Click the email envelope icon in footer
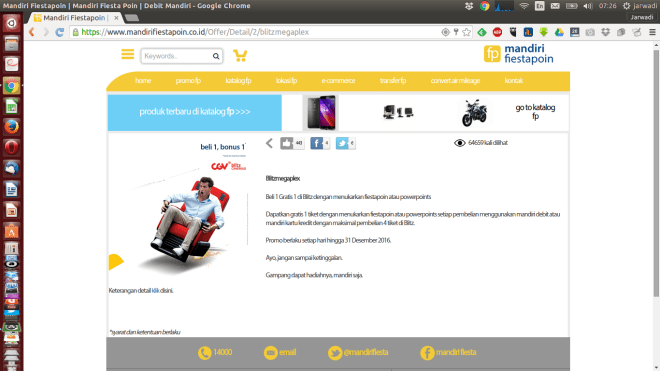This screenshot has width=660, height=371. [x=271, y=352]
